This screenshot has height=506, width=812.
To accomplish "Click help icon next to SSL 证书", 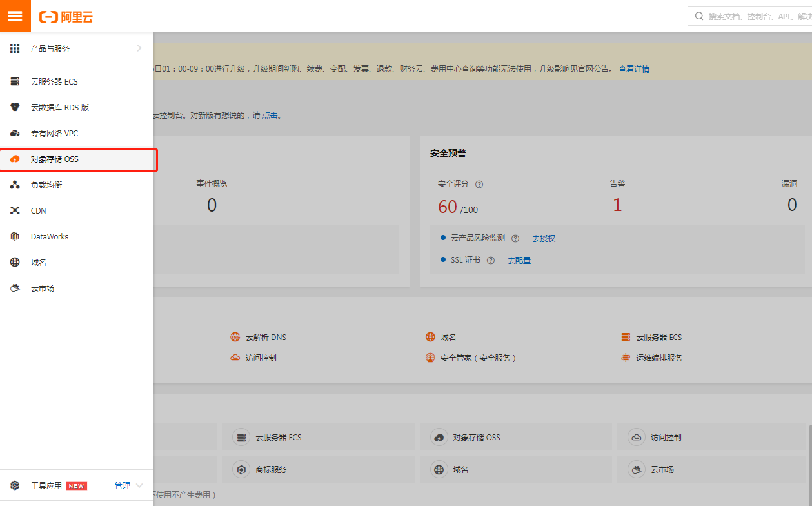I will point(491,260).
